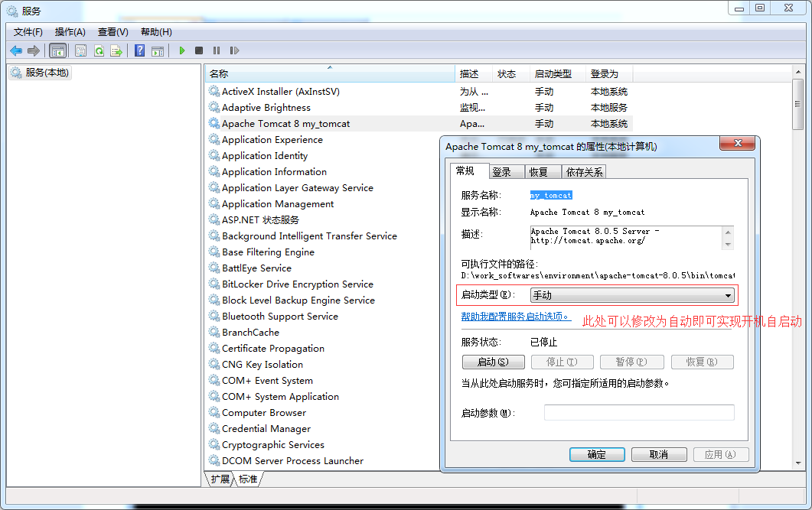
Task: Sort by 启动类型 column header
Action: (x=557, y=74)
